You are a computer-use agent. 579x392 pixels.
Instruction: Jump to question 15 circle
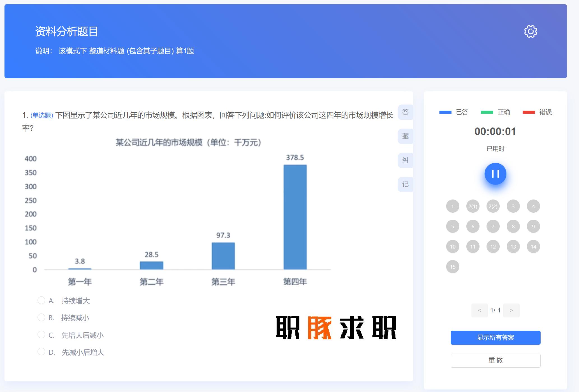[453, 267]
